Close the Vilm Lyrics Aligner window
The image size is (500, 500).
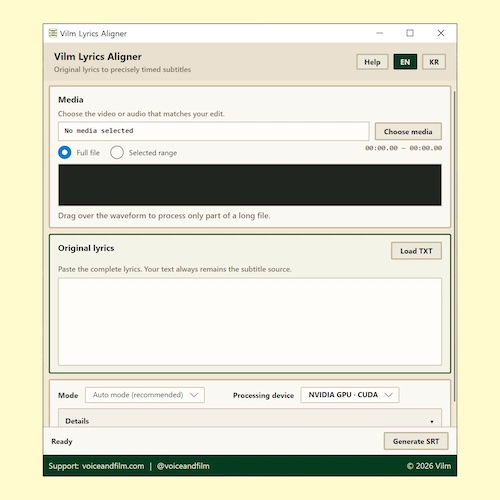click(x=441, y=33)
